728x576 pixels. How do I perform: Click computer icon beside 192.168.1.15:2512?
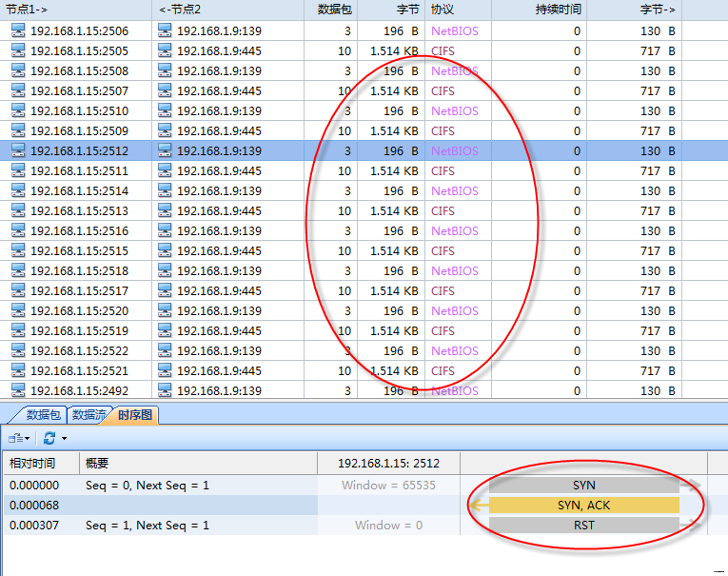[19, 150]
